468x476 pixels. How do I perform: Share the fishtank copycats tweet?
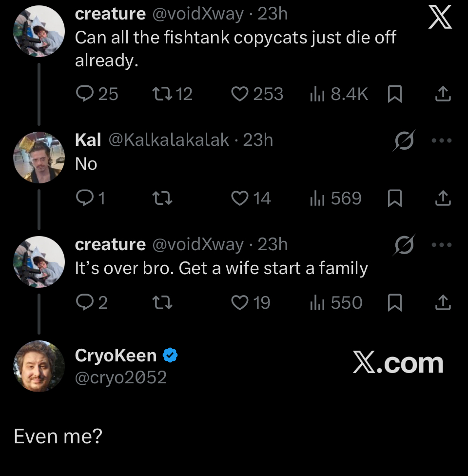[443, 94]
